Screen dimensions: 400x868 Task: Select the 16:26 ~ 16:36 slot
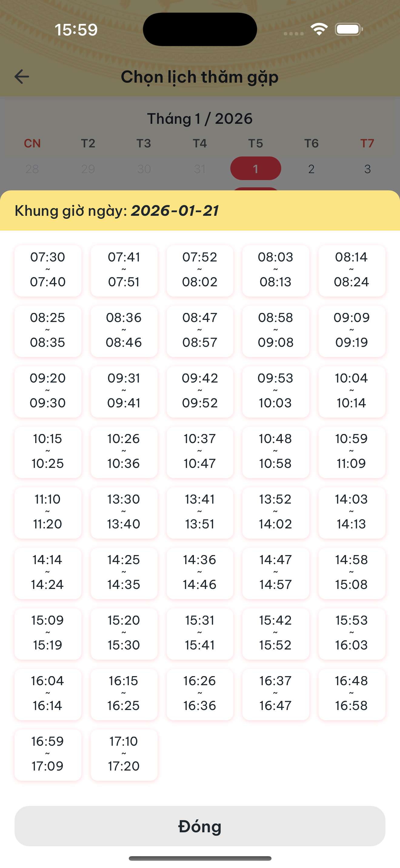pos(200,693)
